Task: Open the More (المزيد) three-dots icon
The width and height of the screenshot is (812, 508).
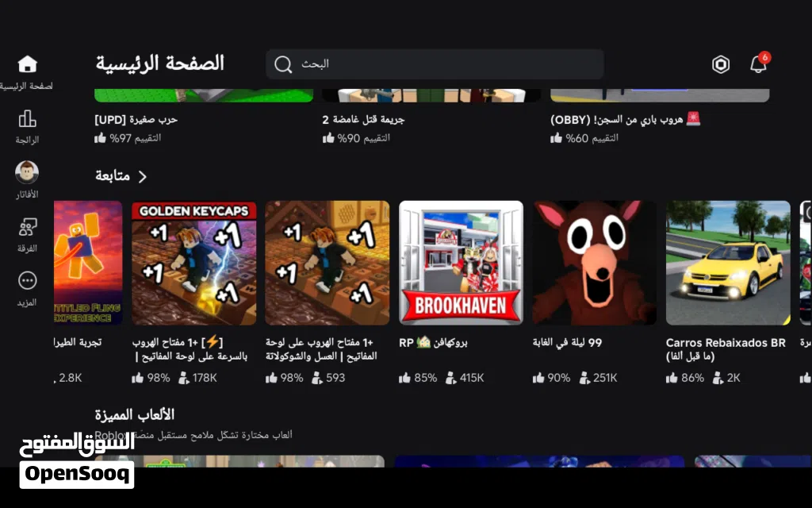Action: click(28, 280)
